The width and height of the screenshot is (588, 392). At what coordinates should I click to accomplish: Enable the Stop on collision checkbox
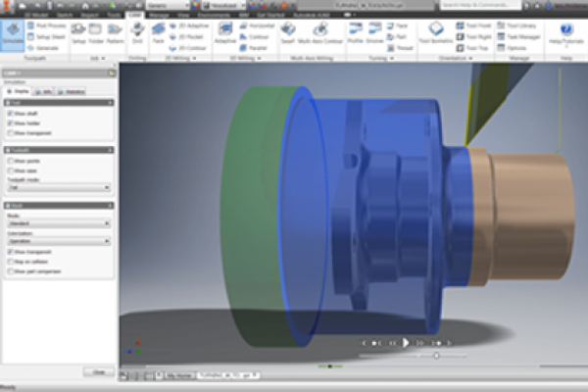click(x=10, y=261)
